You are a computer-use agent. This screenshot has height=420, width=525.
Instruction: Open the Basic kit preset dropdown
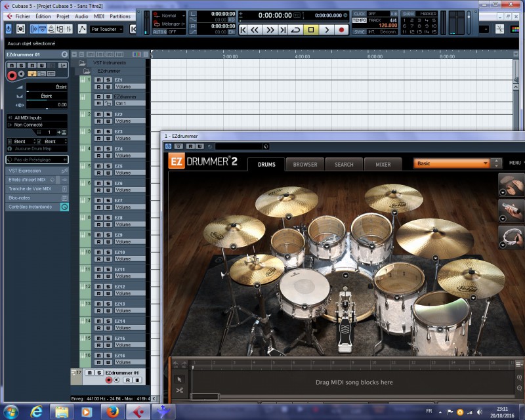451,163
